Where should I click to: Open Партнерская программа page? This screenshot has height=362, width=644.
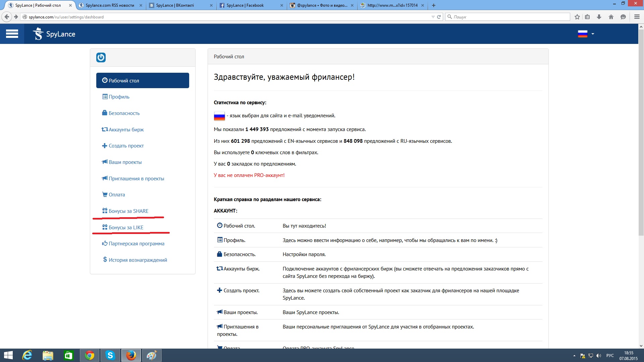click(x=136, y=244)
